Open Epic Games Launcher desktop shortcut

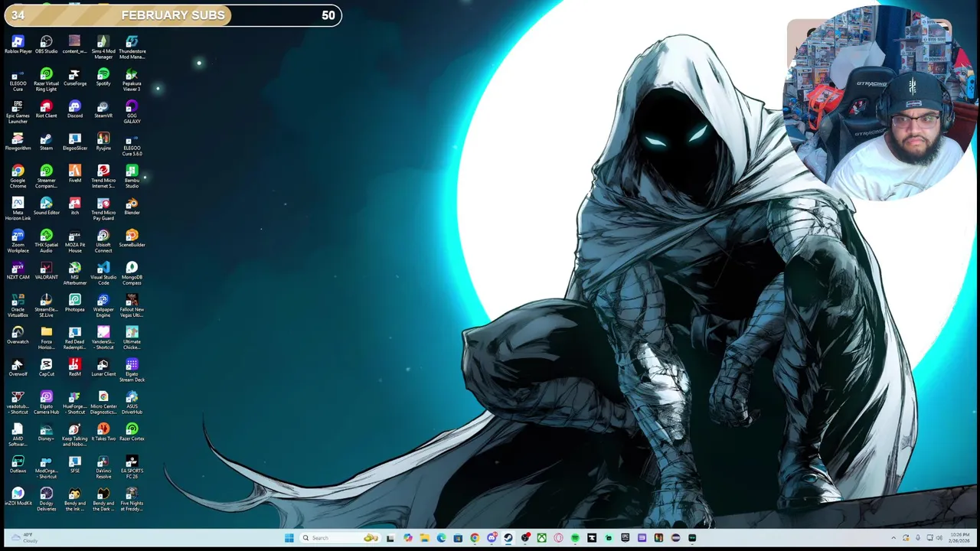coord(18,112)
